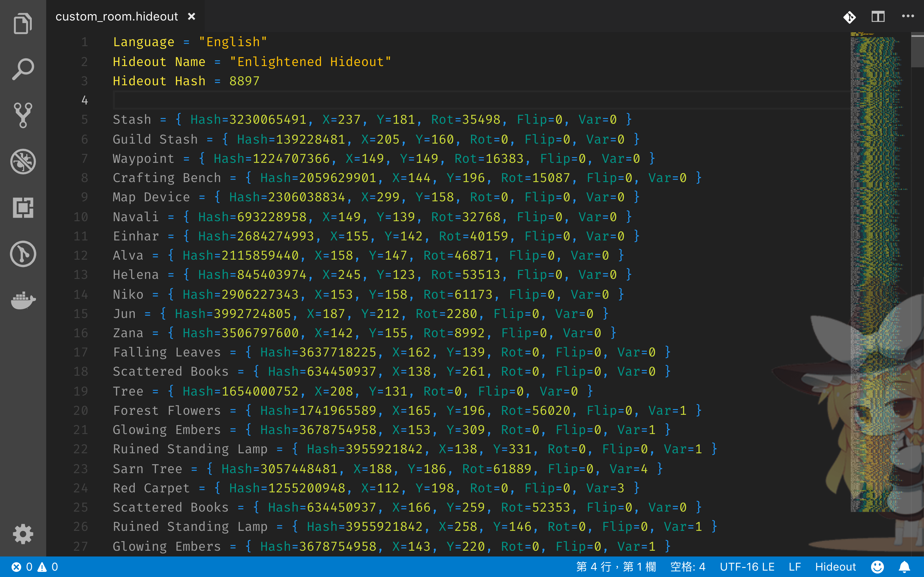The width and height of the screenshot is (924, 577).
Task: Open the three-dot menu top right
Action: [908, 16]
